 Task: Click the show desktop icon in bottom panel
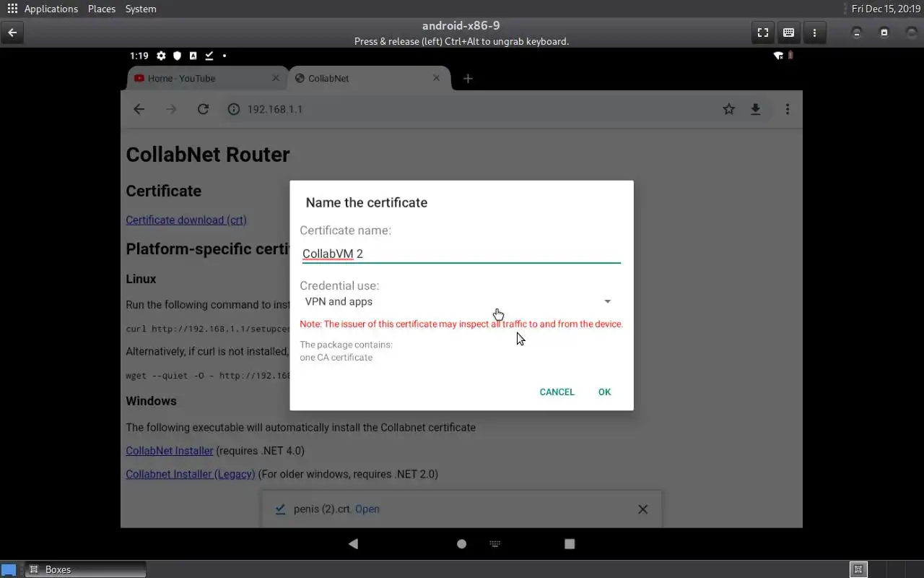[9, 569]
